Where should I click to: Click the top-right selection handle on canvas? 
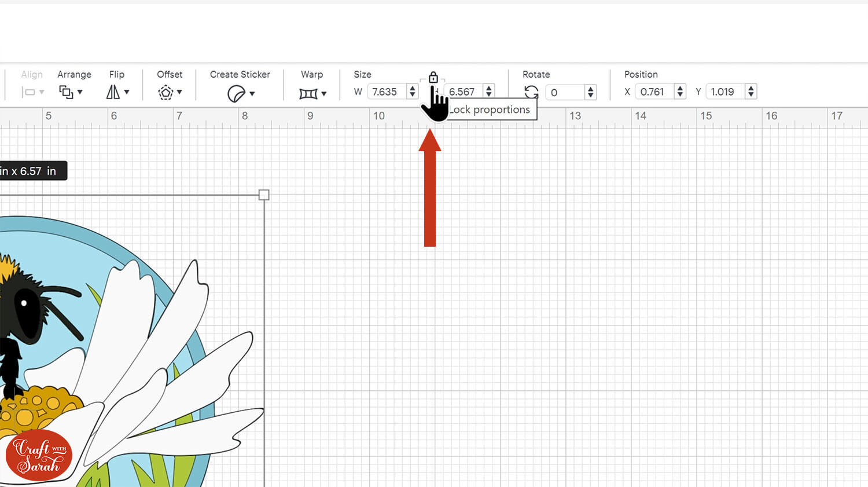(264, 195)
